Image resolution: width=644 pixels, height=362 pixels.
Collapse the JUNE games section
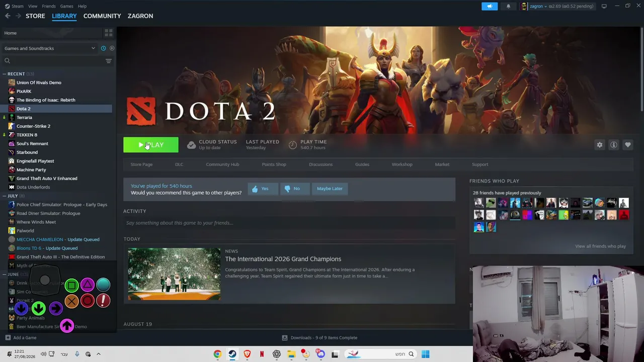(4, 275)
